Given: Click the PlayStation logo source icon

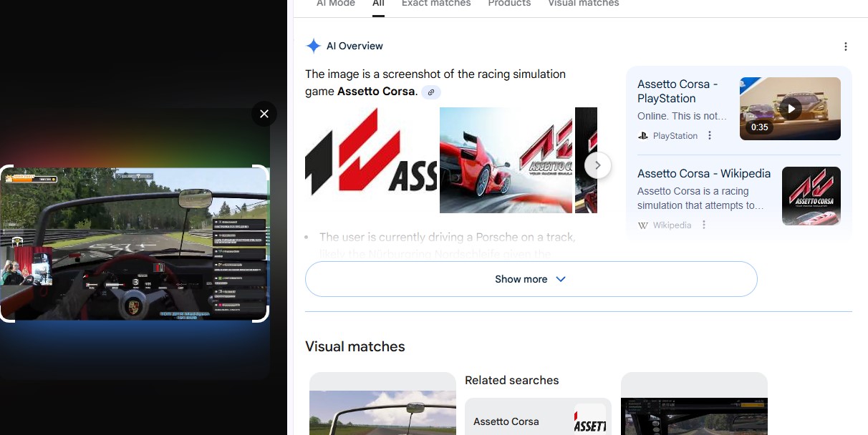Looking at the screenshot, I should (x=642, y=136).
